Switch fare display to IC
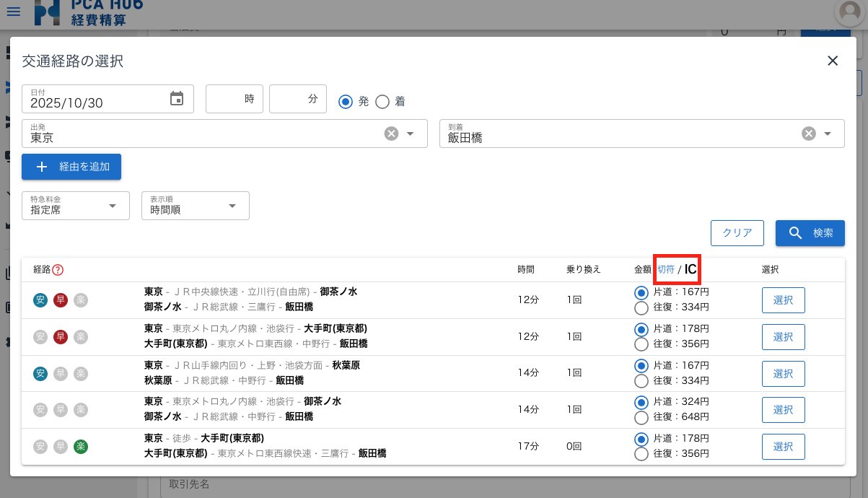Viewport: 868px width, 498px height. point(691,269)
